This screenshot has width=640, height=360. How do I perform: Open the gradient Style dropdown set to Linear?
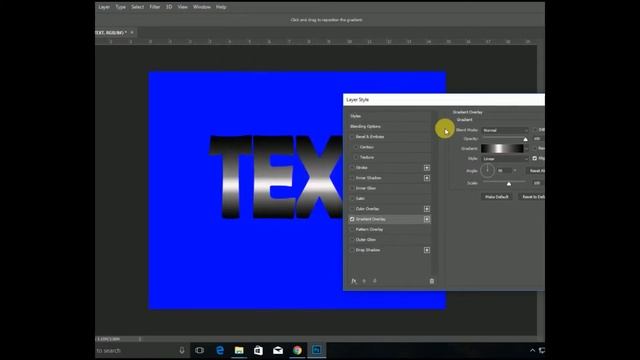pyautogui.click(x=505, y=158)
